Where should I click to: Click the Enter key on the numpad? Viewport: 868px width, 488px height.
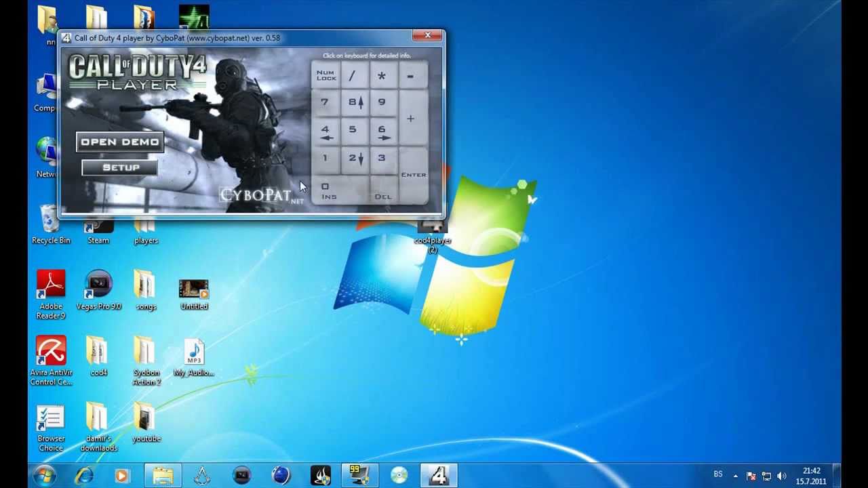point(413,174)
